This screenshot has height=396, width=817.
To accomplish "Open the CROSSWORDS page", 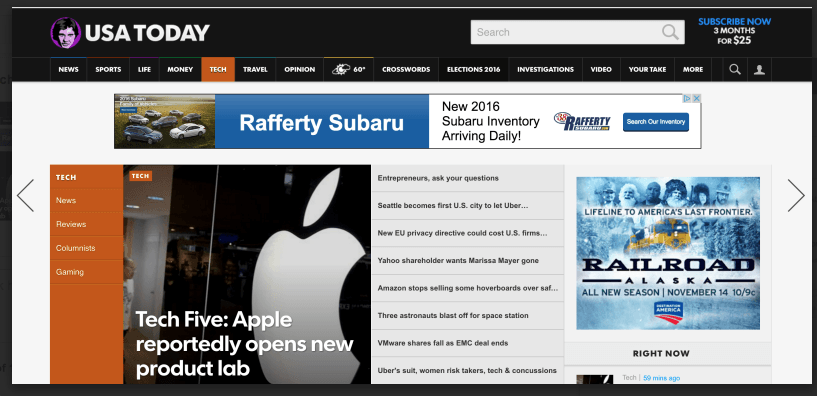I will point(406,69).
